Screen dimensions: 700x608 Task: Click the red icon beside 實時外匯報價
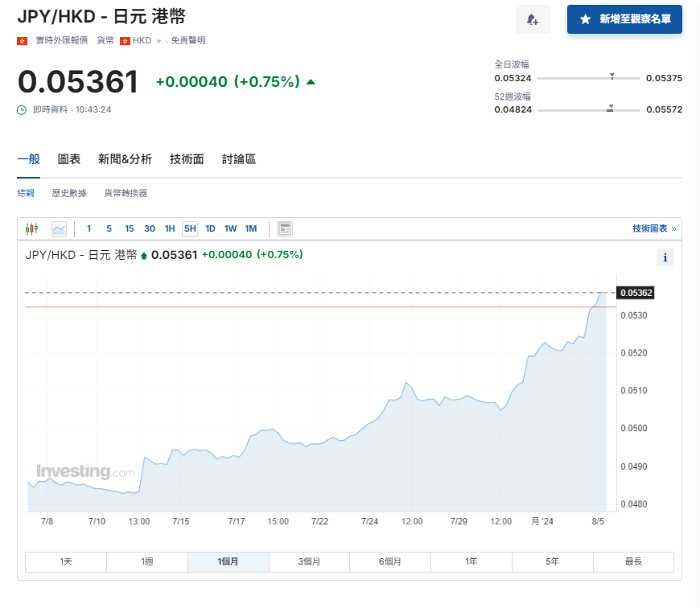click(20, 39)
